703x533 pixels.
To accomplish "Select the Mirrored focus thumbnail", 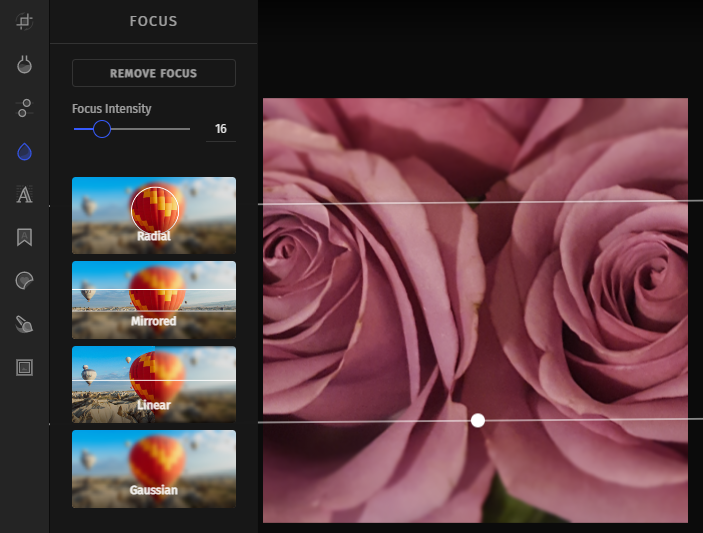I will [154, 300].
